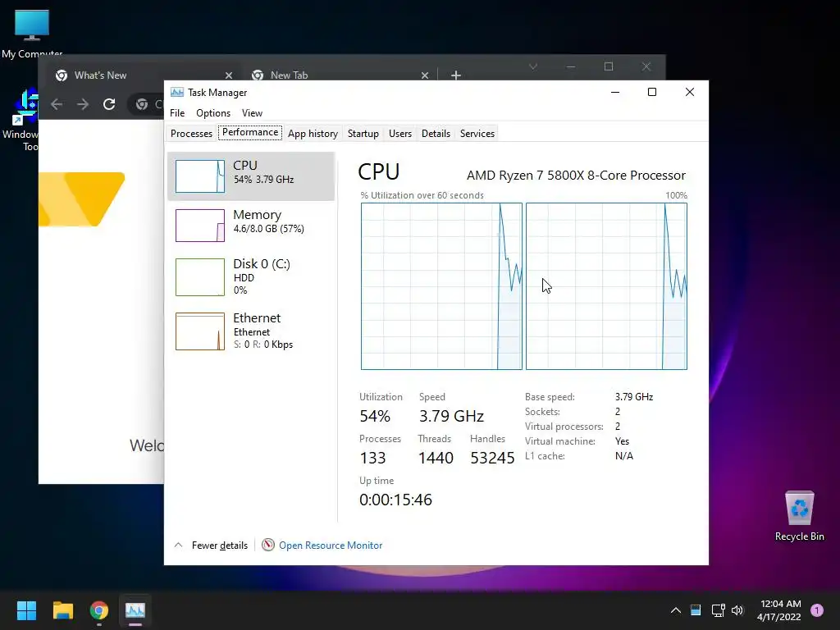Click the Virtual machine value Yes
This screenshot has height=630, width=840.
[622, 441]
